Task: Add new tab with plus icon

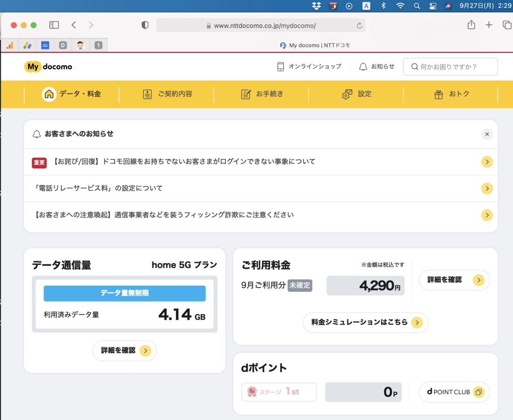Action: tap(489, 25)
